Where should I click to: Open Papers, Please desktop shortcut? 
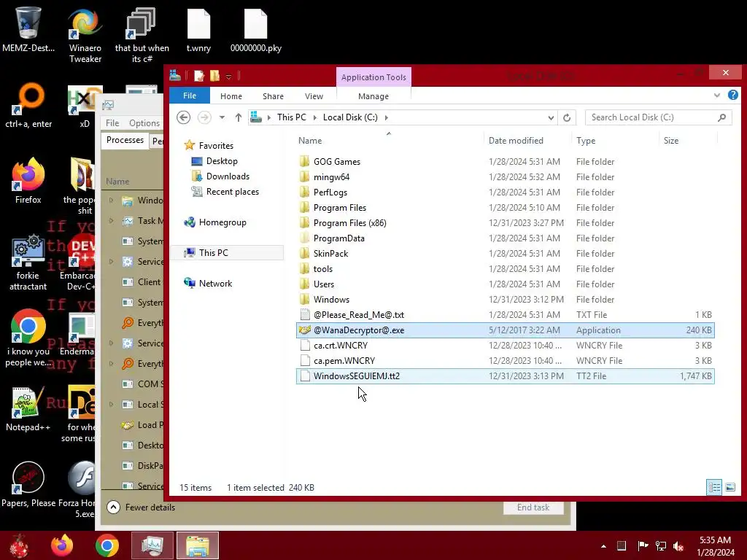point(28,484)
